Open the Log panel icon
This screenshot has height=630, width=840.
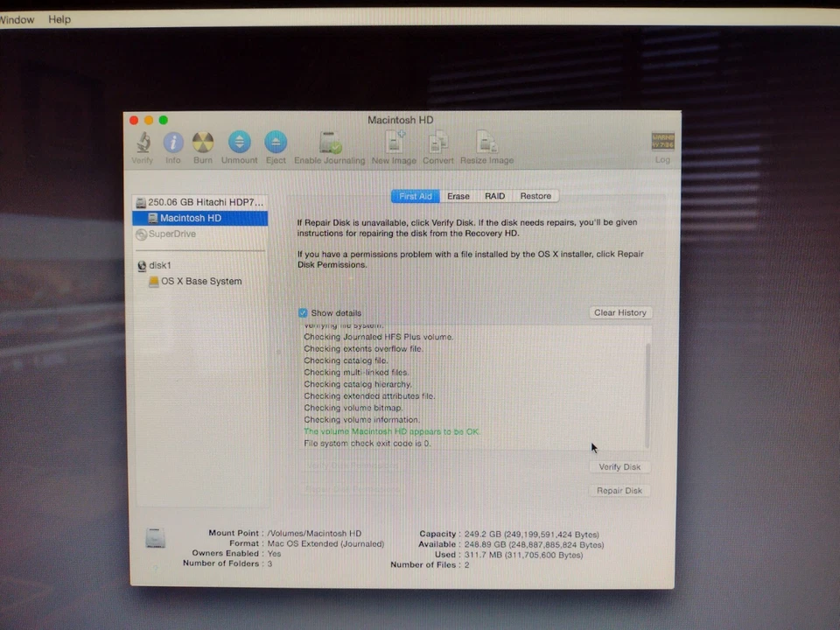coord(662,143)
